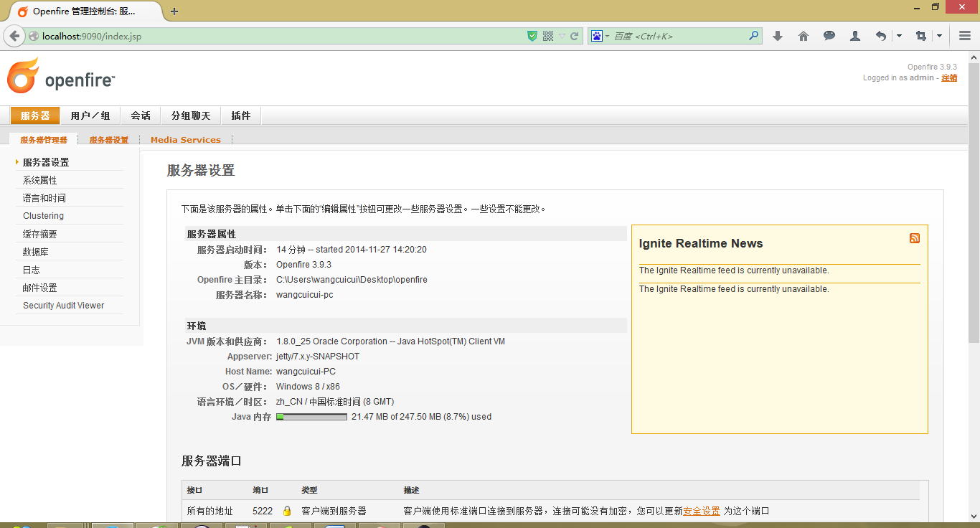Click the zh_CN / 中国标准时间 value
Image resolution: width=980 pixels, height=528 pixels.
335,402
